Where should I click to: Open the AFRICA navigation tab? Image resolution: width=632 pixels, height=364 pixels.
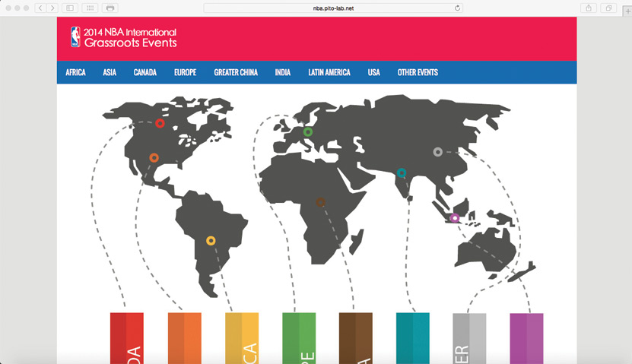pos(75,73)
